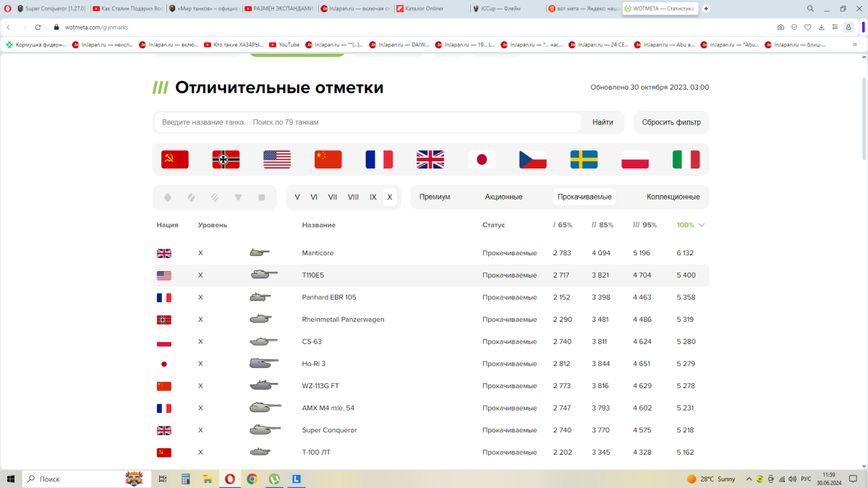The width and height of the screenshot is (868, 488).
Task: Switch to Премиум status tab
Action: (x=435, y=197)
